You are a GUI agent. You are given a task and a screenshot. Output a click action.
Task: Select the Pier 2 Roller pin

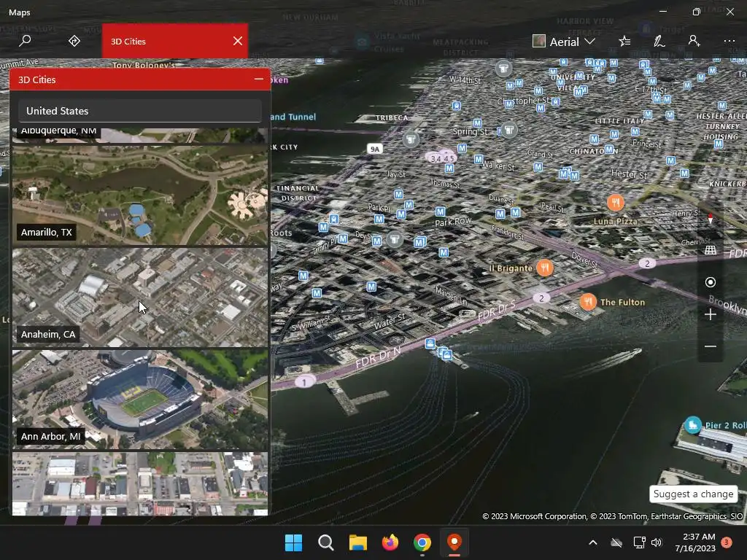point(693,425)
